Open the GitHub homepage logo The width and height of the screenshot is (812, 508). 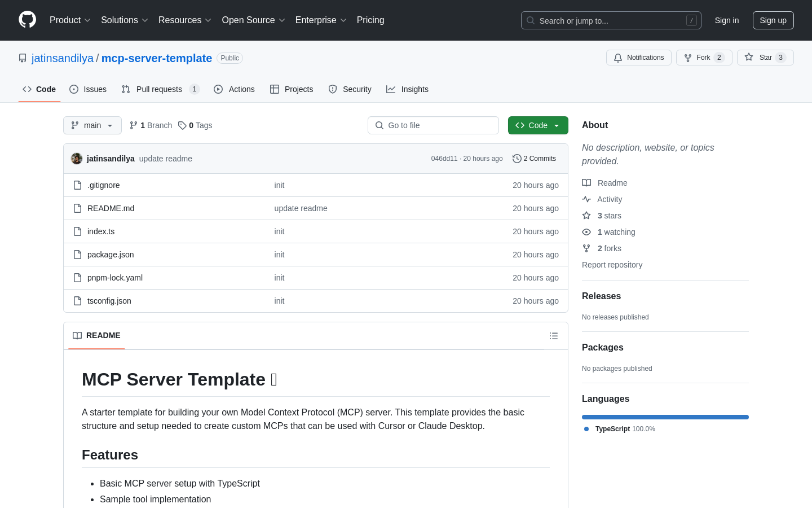point(27,20)
